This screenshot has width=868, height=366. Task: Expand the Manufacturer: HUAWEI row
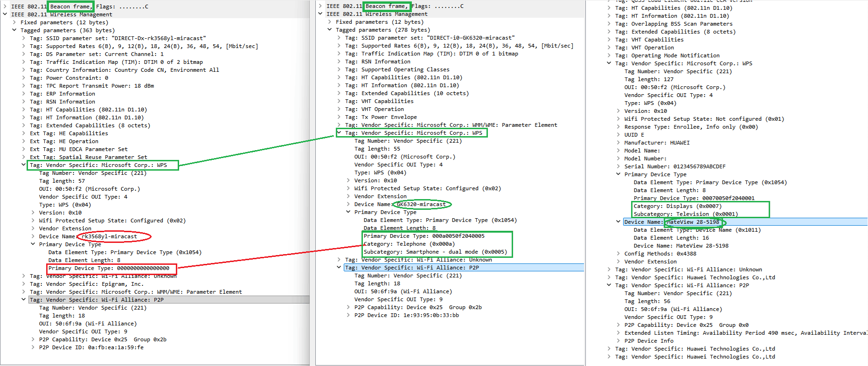pos(618,143)
